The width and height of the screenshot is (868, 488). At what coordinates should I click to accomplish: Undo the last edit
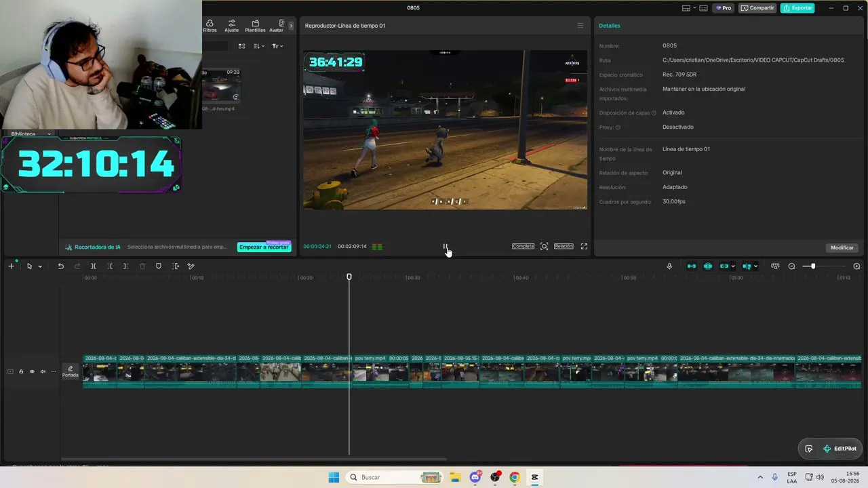(x=60, y=266)
